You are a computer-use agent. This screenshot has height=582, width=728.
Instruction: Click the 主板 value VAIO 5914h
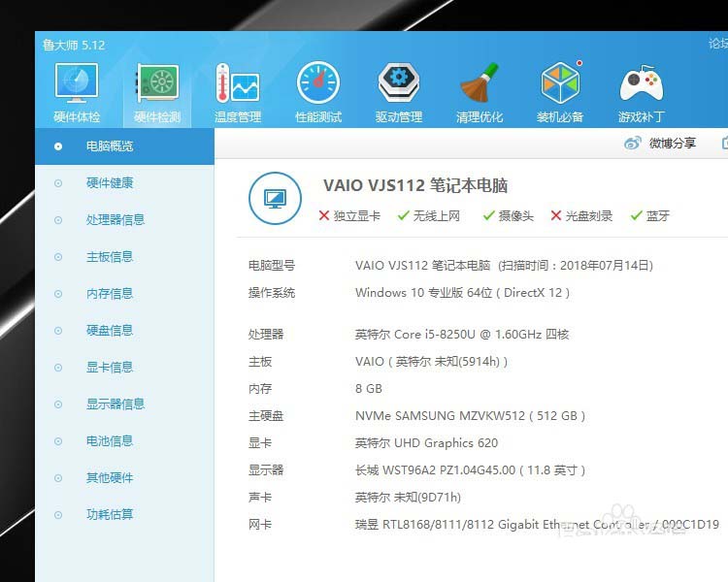(x=431, y=362)
